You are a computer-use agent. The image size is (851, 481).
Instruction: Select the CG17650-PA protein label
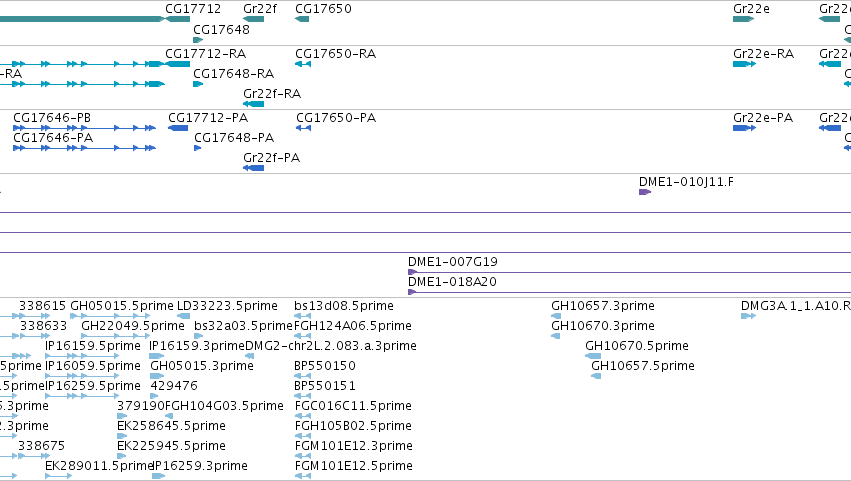pos(336,118)
